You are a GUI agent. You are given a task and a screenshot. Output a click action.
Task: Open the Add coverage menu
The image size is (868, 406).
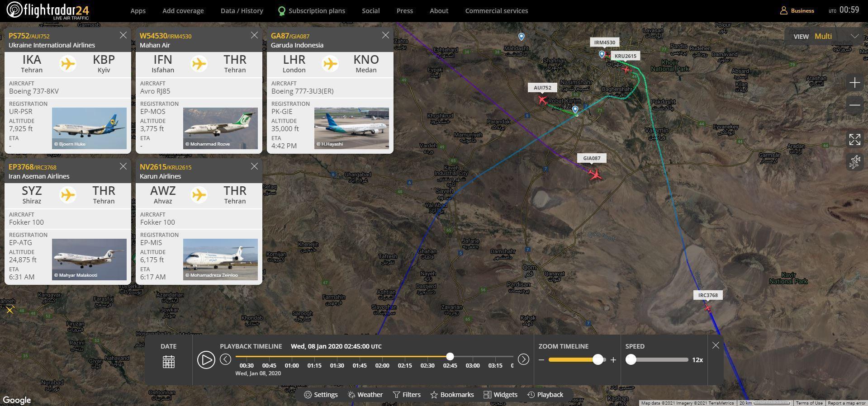(183, 10)
